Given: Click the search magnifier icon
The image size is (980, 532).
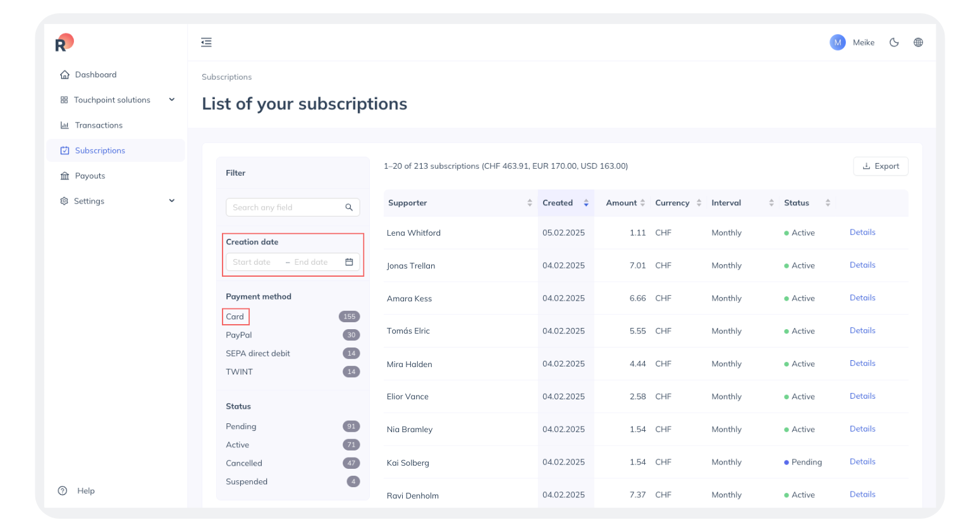Looking at the screenshot, I should pos(349,207).
